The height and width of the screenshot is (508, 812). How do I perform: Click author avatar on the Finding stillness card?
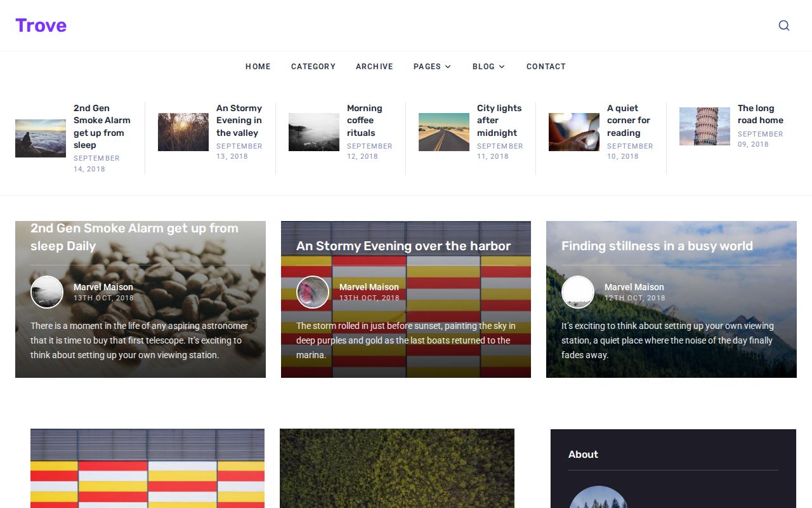578,292
